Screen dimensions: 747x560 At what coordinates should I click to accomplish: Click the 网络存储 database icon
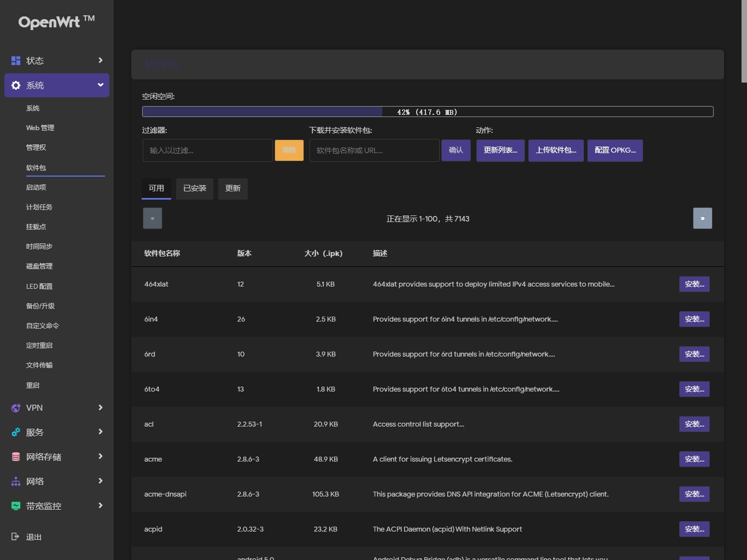(16, 457)
